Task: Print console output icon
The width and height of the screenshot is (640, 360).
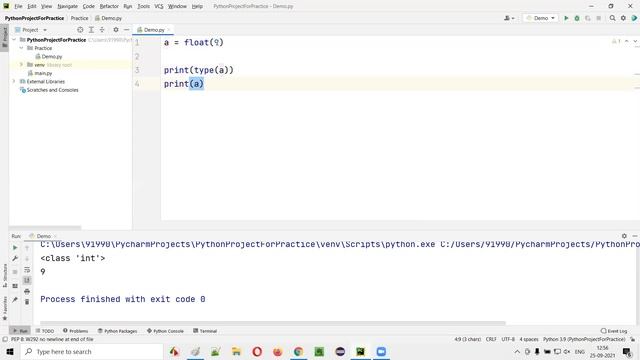Action: click(x=27, y=291)
